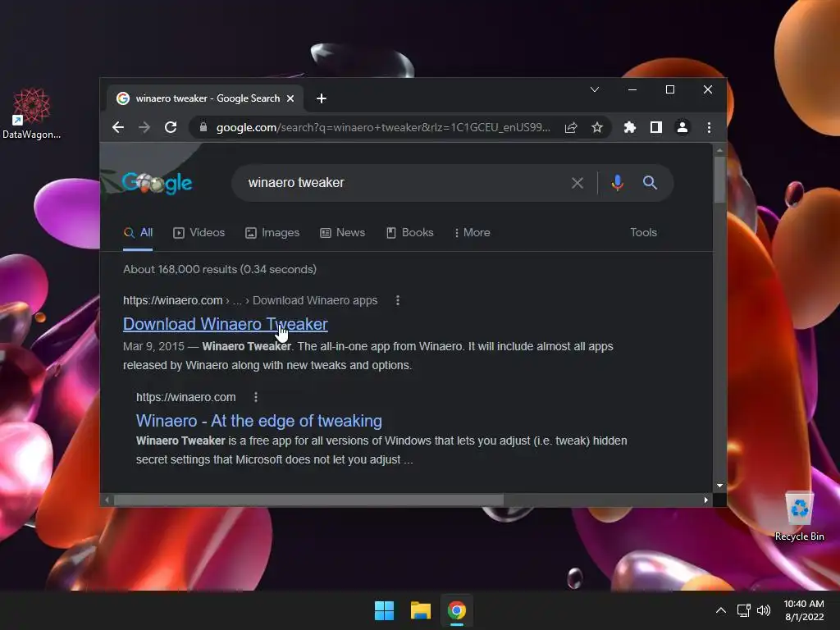Screen dimensions: 840x630
Task: Open File Explorer from the taskbar
Action: coord(421,610)
